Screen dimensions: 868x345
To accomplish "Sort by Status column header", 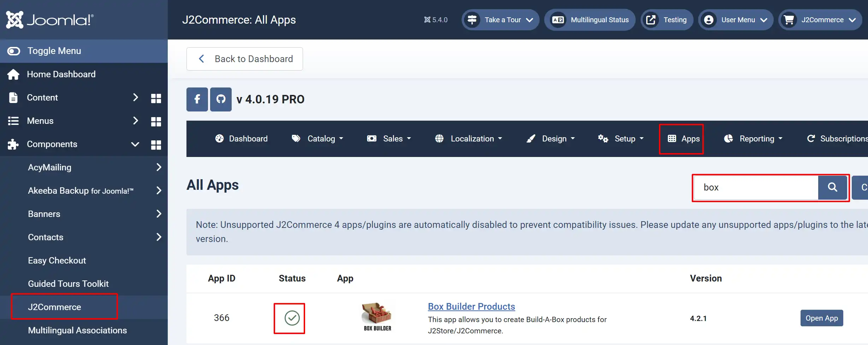I will click(x=292, y=279).
